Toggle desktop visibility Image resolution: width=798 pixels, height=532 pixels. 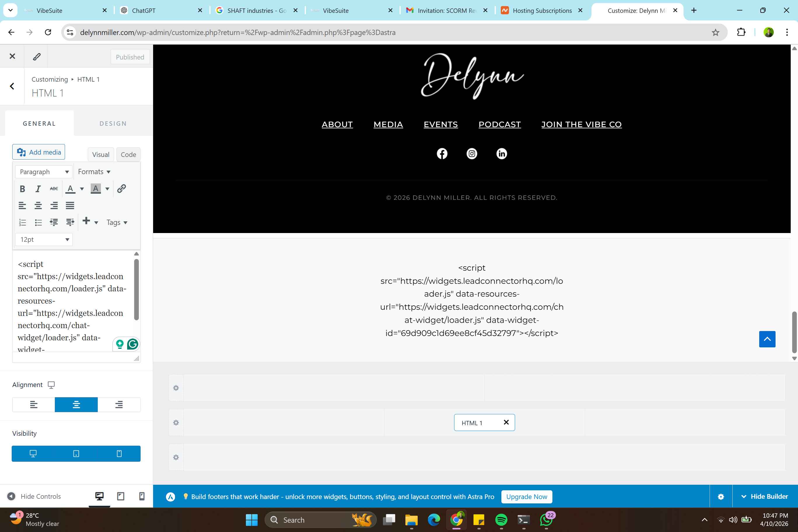pos(33,454)
